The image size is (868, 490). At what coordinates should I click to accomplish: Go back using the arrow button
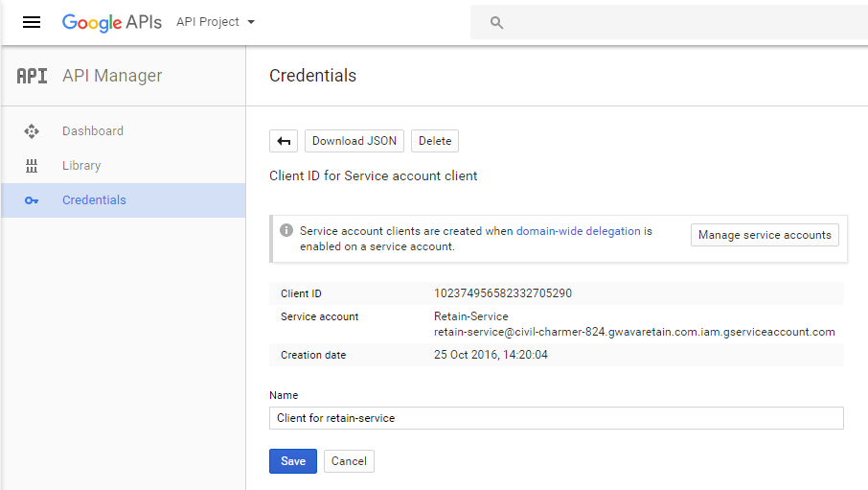(x=284, y=141)
